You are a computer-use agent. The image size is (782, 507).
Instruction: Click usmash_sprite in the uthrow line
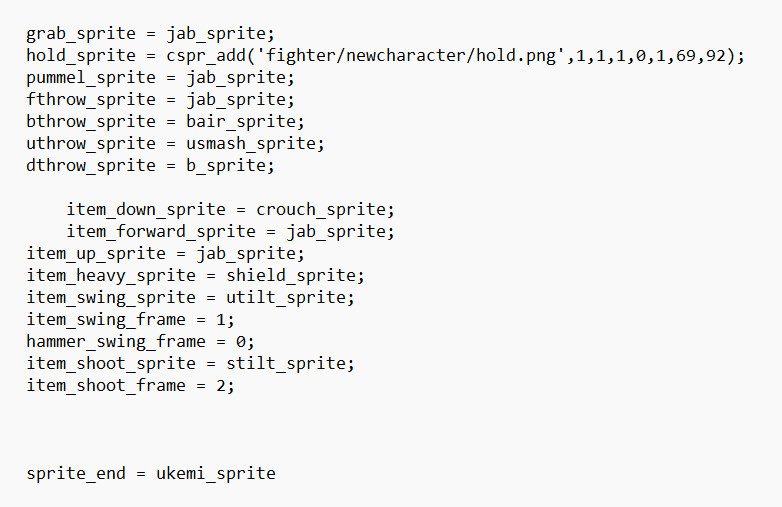tap(271, 144)
